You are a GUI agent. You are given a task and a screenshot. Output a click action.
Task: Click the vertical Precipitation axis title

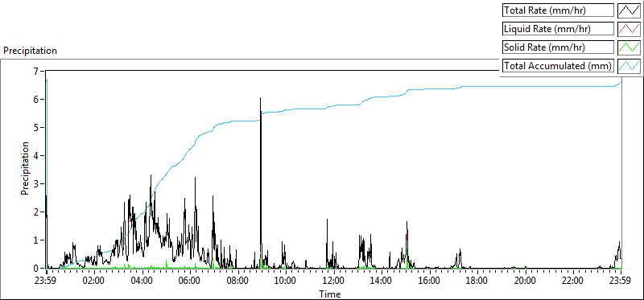(25, 168)
